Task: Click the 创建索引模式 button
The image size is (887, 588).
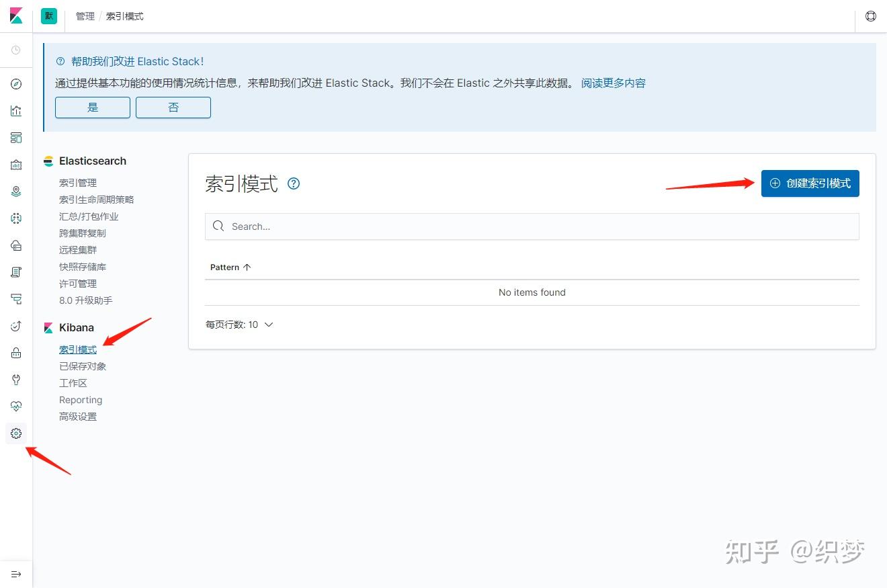Action: pyautogui.click(x=810, y=183)
